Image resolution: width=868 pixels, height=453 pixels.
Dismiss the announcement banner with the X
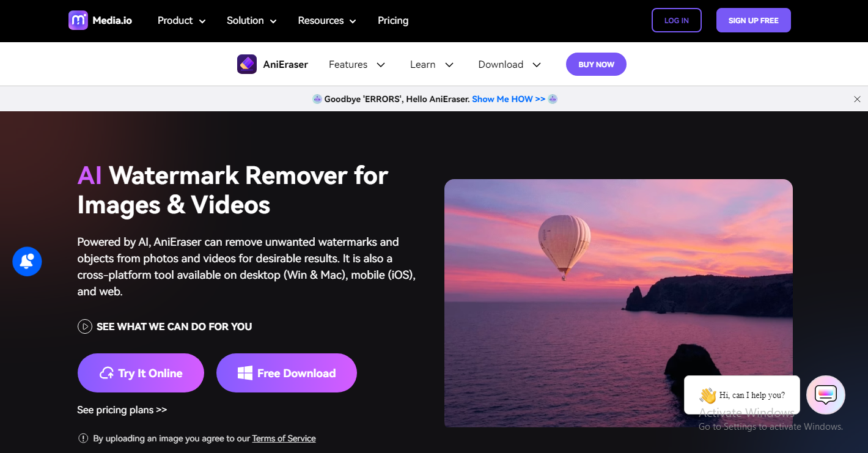click(x=857, y=99)
